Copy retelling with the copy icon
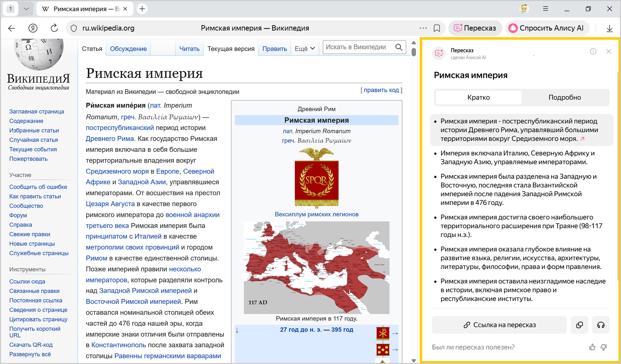The image size is (621, 364). tap(579, 325)
